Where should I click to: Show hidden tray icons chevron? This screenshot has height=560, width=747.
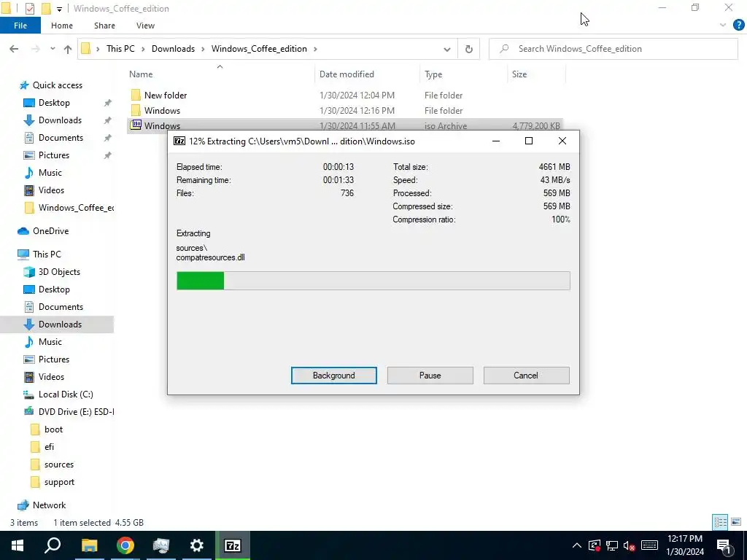pos(576,545)
